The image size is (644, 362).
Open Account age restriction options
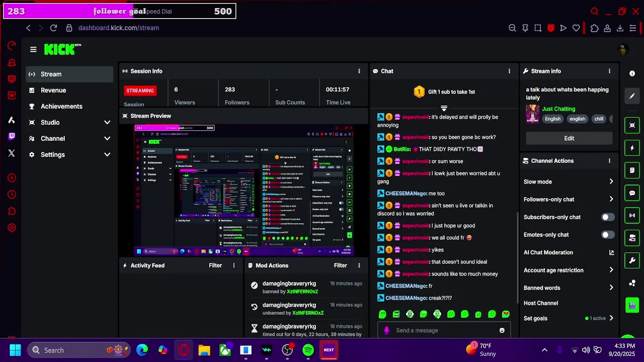[x=569, y=270]
